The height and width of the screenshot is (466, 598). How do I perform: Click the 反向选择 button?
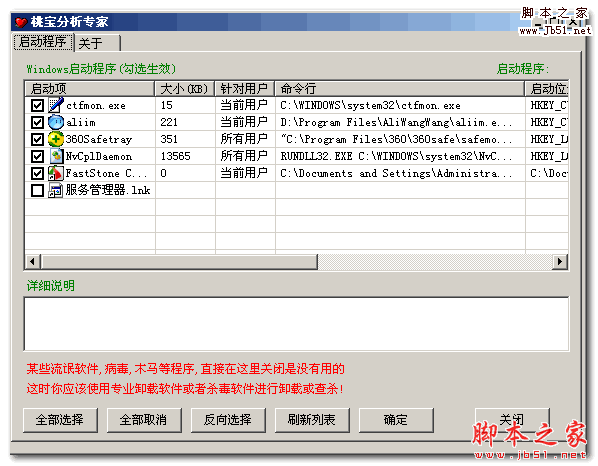tap(228, 420)
